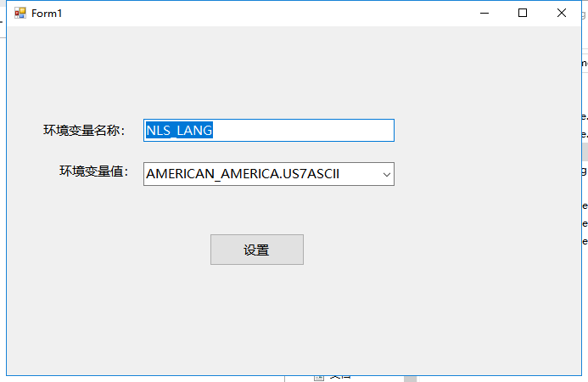
Task: Click the 环境变量名称 label
Action: [x=84, y=130]
